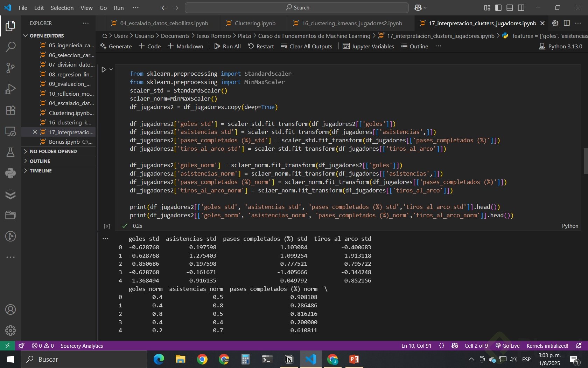Open the Testing flask view
The image size is (588, 368).
click(x=10, y=152)
